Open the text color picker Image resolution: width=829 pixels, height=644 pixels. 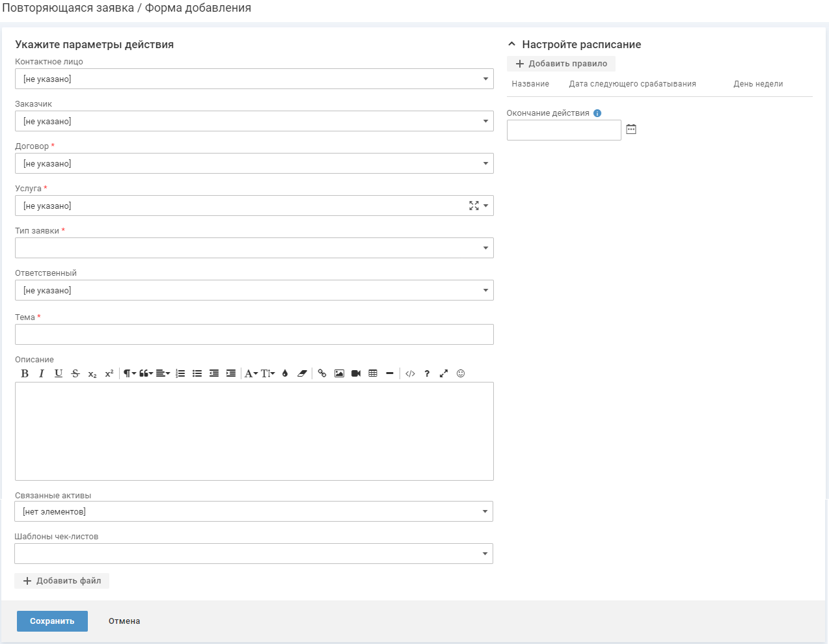(x=285, y=373)
